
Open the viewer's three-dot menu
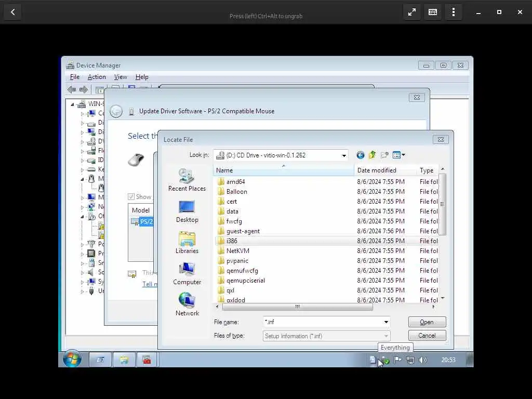[x=453, y=12]
